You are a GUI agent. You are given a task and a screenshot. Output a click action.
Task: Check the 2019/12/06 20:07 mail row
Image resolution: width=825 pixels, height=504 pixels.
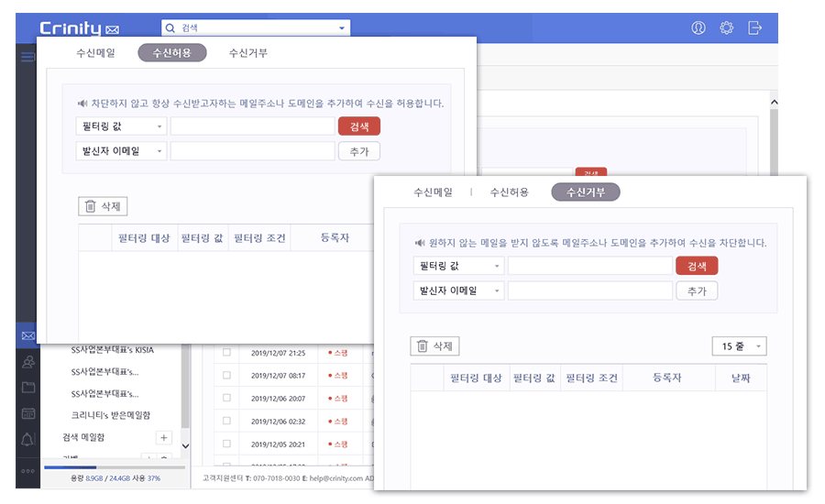[x=226, y=399]
